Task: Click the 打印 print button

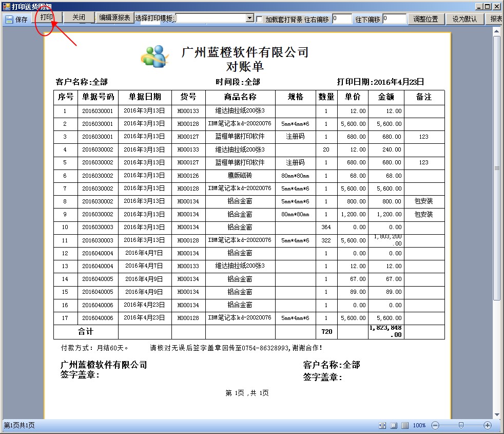Action: (47, 17)
